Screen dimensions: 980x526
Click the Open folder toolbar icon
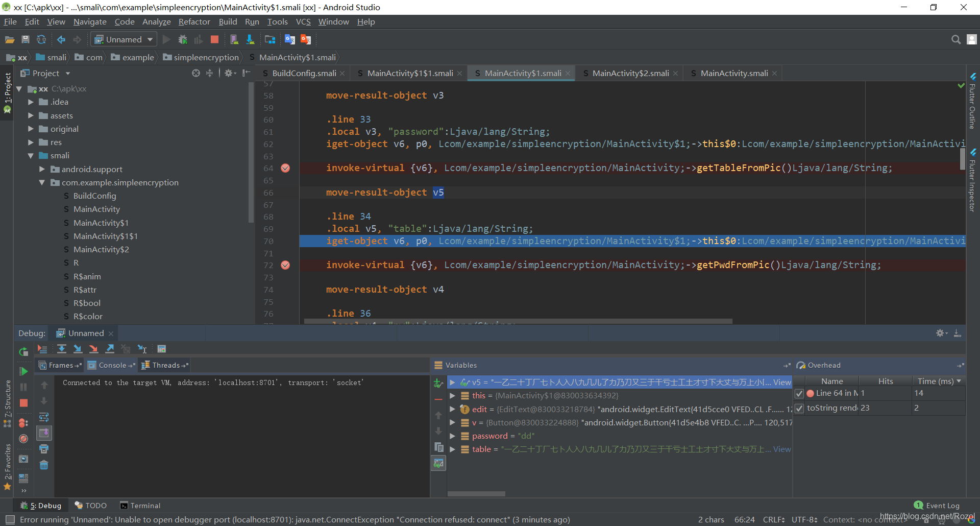(x=9, y=39)
